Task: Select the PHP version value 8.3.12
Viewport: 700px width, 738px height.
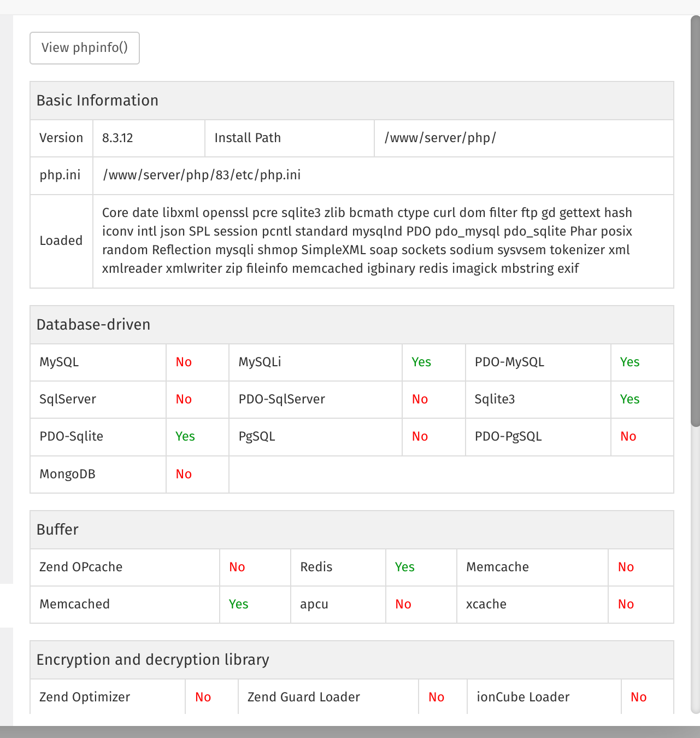Action: click(117, 138)
